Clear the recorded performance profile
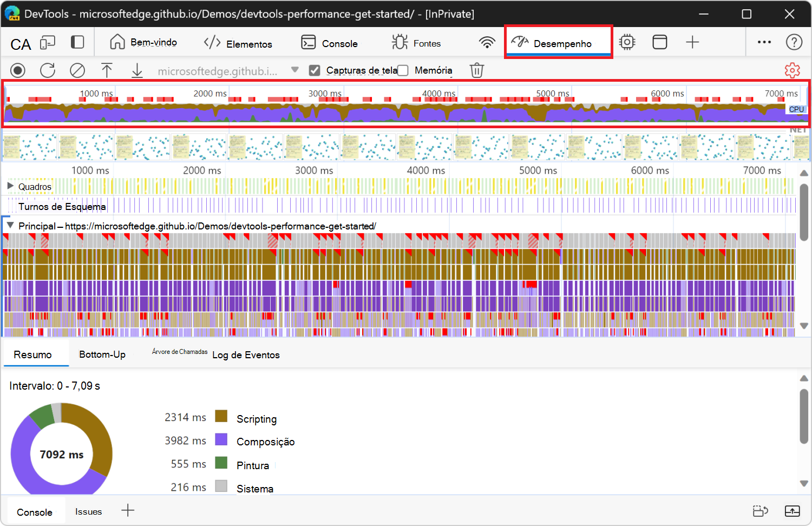812x526 pixels. [77, 70]
